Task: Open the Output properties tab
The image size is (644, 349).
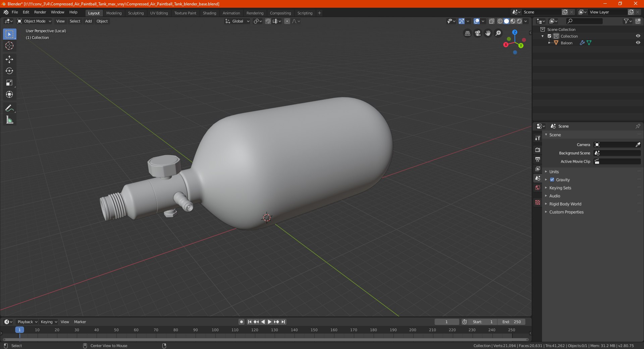Action: coord(538,159)
